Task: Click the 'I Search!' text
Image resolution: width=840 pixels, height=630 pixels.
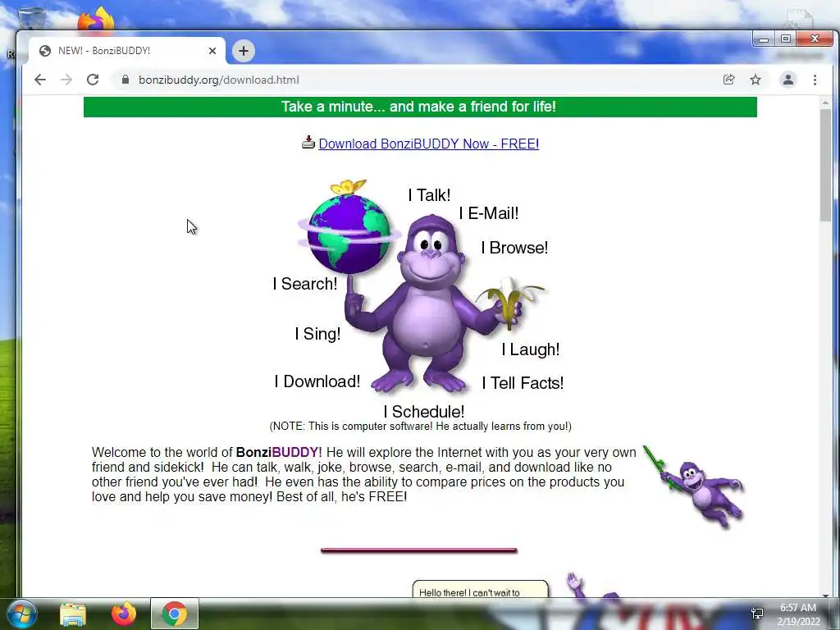Action: (x=305, y=283)
